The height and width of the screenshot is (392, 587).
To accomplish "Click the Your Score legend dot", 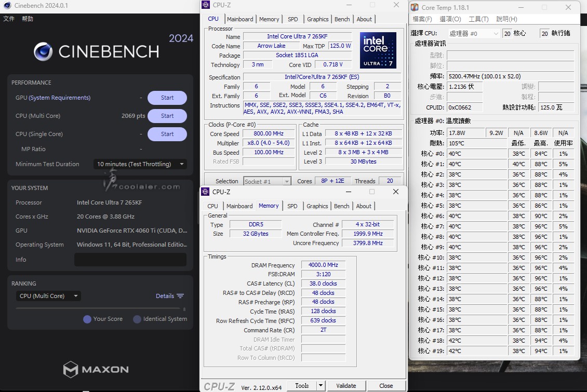I will pyautogui.click(x=87, y=319).
